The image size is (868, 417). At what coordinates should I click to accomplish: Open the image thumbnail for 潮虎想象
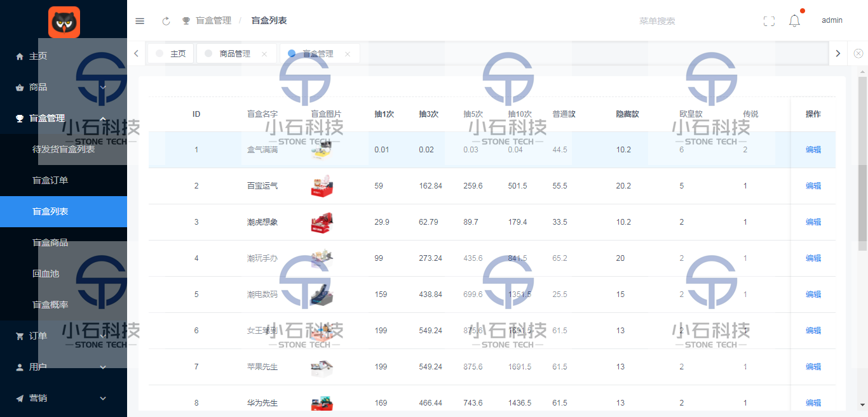click(322, 222)
